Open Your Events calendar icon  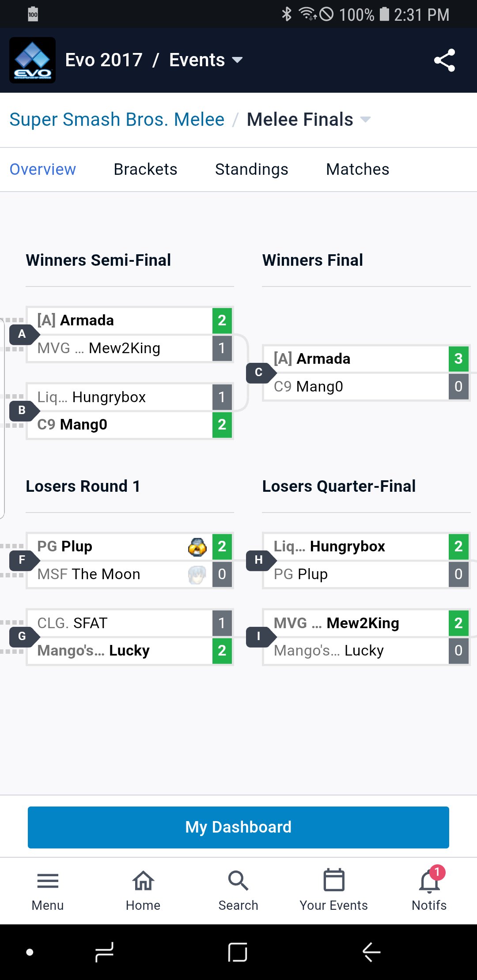point(334,880)
